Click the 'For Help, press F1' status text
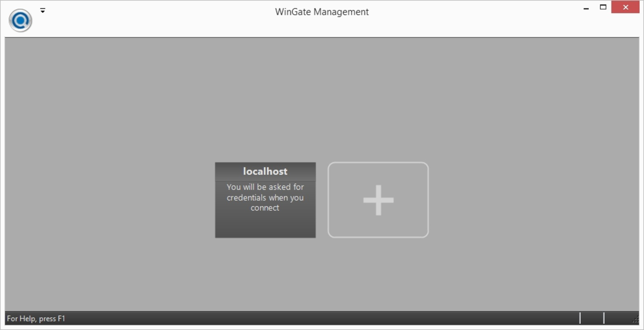The width and height of the screenshot is (644, 330). [x=36, y=318]
